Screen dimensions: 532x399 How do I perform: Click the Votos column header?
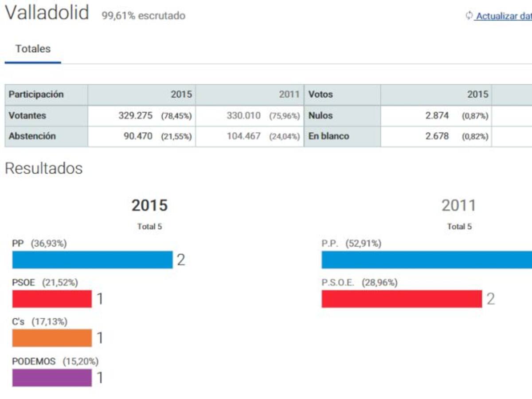click(x=321, y=94)
